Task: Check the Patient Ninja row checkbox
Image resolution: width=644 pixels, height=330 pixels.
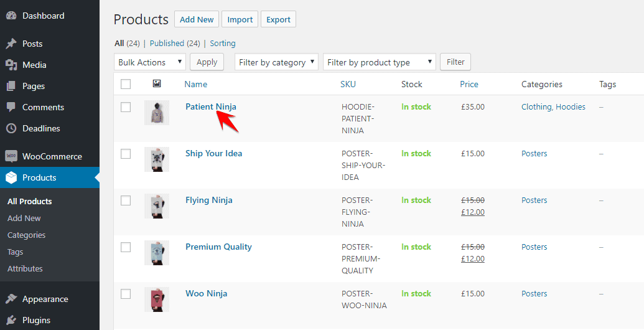Action: pos(126,107)
